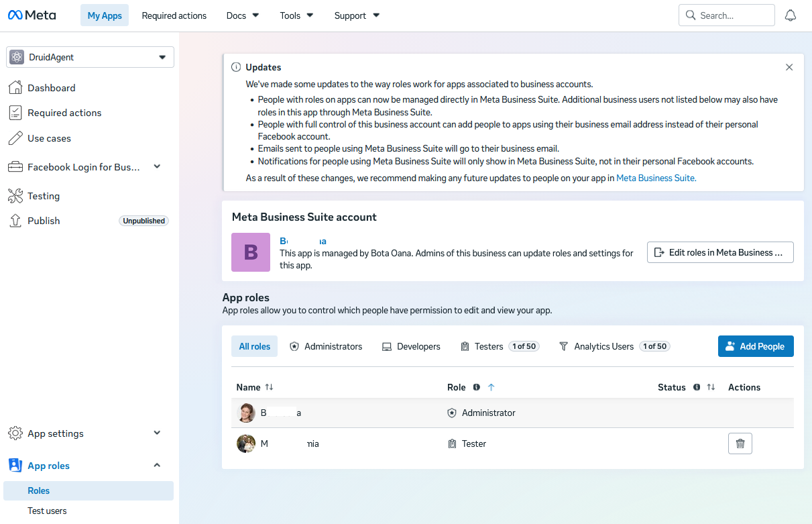The height and width of the screenshot is (524, 812).
Task: Click the Testing tools icon
Action: (x=15, y=196)
